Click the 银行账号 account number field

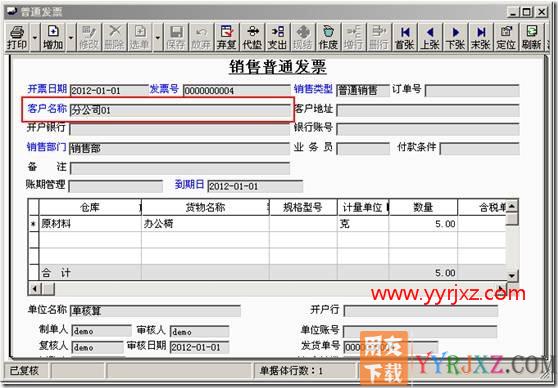pyautogui.click(x=428, y=129)
